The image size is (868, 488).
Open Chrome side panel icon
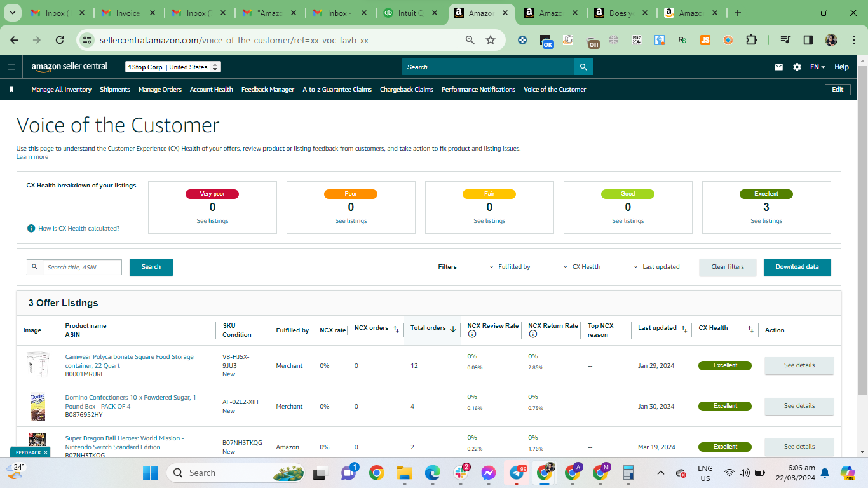pyautogui.click(x=808, y=40)
